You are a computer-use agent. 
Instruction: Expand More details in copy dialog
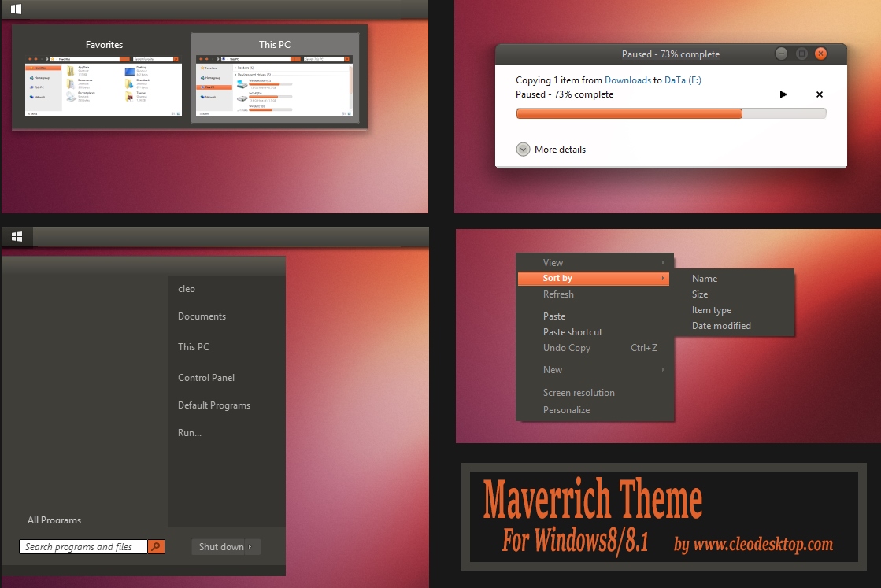[x=551, y=150]
